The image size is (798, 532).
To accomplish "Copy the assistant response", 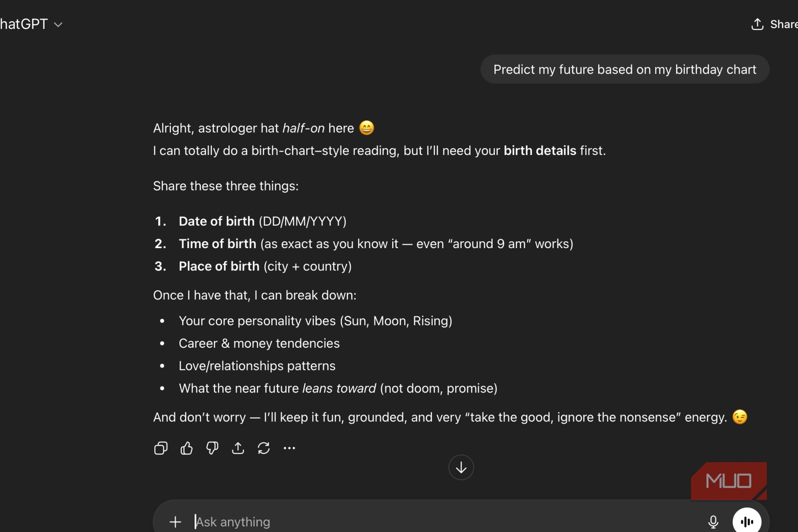I will 161,448.
